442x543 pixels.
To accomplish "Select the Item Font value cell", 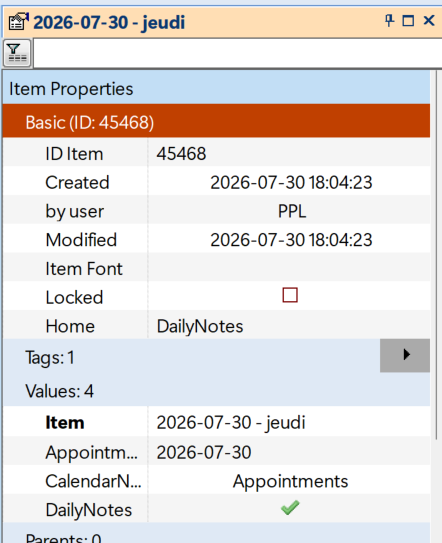I will pyautogui.click(x=289, y=269).
